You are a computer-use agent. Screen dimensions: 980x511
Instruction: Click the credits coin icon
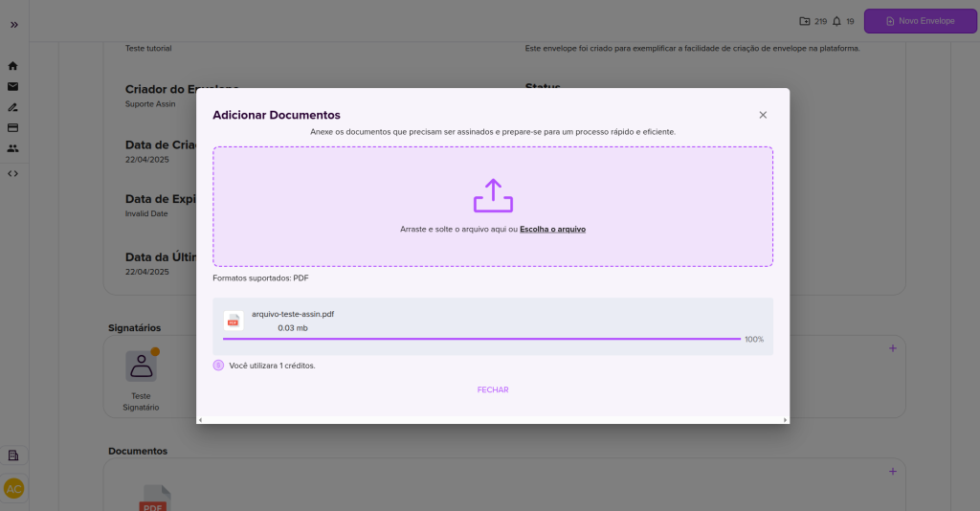(218, 366)
